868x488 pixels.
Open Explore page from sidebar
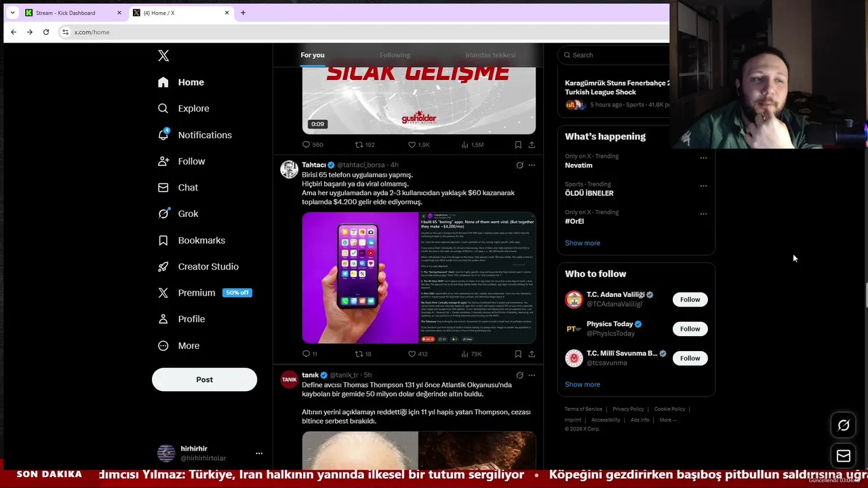183,108
